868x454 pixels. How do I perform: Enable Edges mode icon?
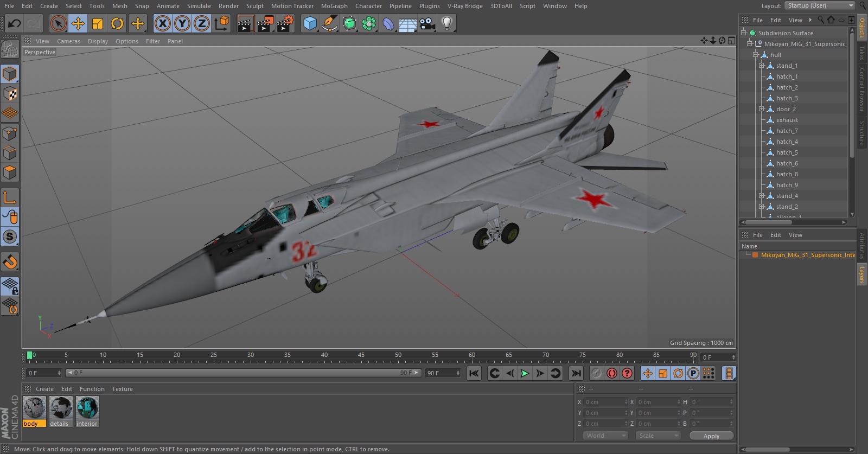(10, 153)
